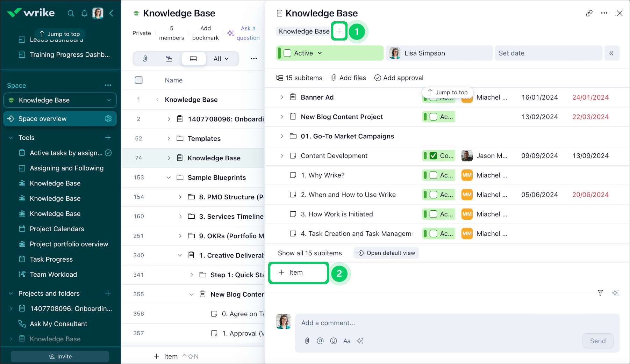Collapse the Tools section
Image resolution: width=630 pixels, height=364 pixels.
[x=11, y=138]
